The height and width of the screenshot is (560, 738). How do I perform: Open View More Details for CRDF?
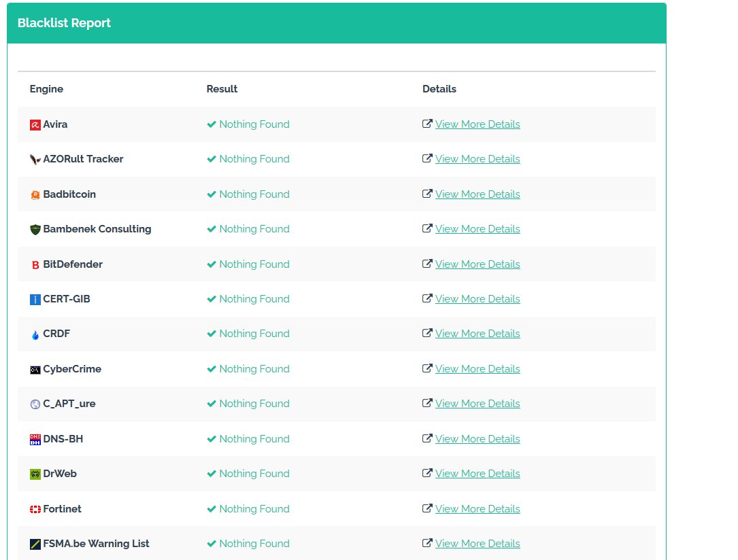pyautogui.click(x=477, y=334)
